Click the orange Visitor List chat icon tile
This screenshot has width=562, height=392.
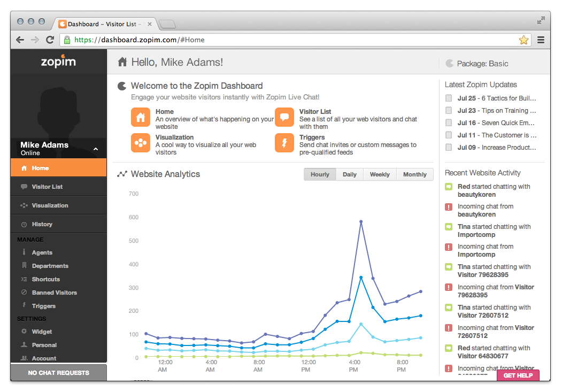click(x=284, y=117)
